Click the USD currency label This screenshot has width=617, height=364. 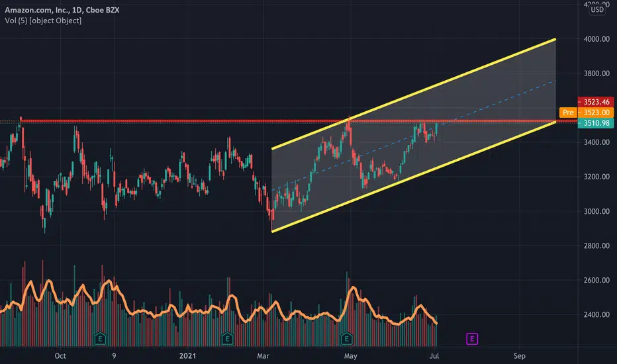coord(597,9)
